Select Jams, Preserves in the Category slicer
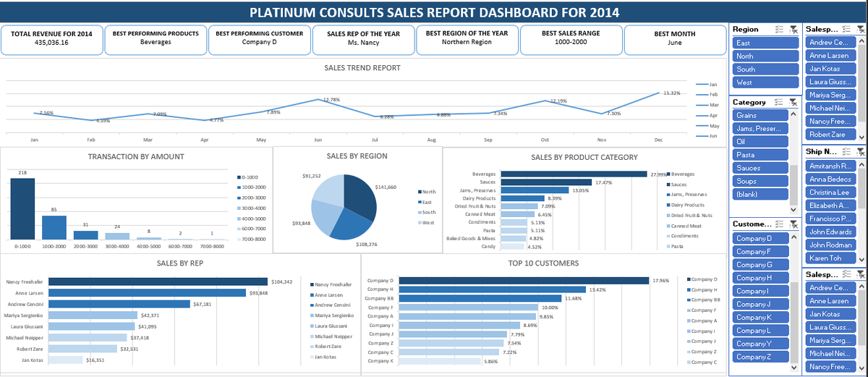868x377 pixels. pyautogui.click(x=760, y=128)
